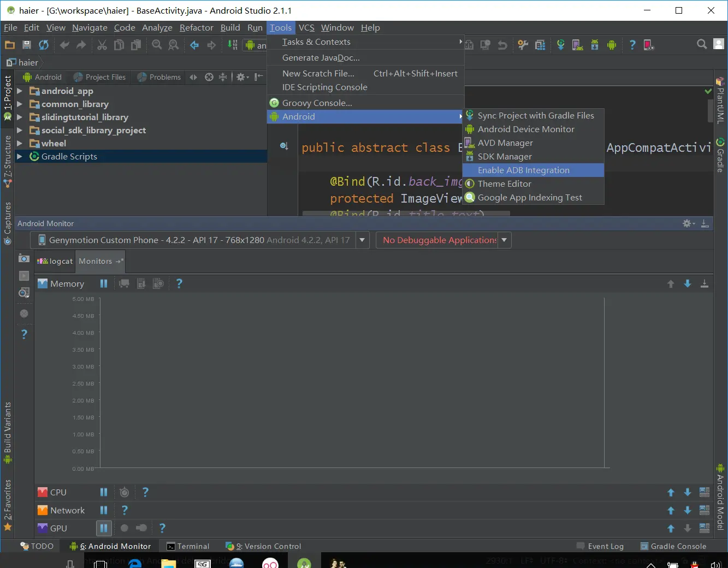
Task: Select Generate JavaDoc... from Tools menu
Action: (x=365, y=58)
